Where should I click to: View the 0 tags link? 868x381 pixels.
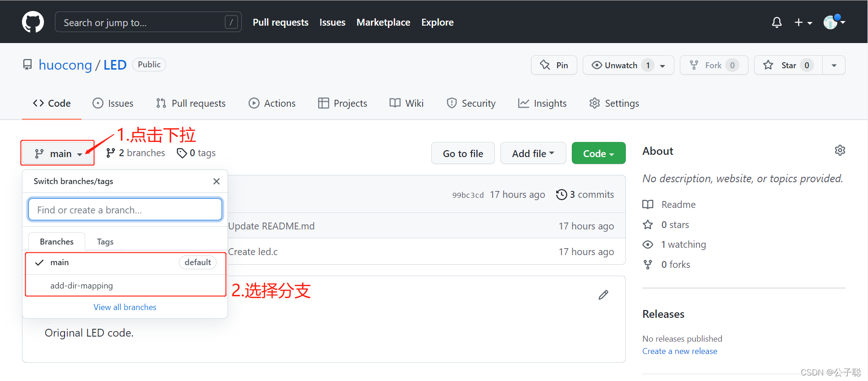pyautogui.click(x=196, y=153)
